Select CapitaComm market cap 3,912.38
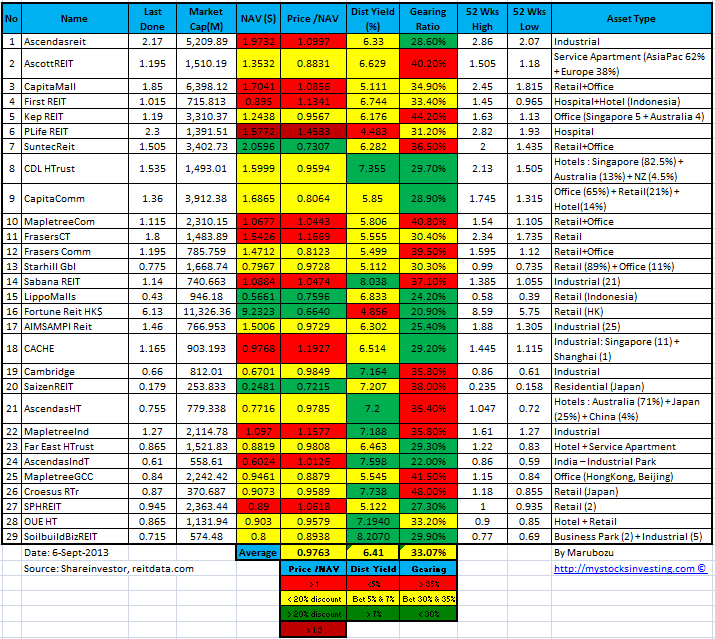Viewport: 715px width, 639px height. [x=206, y=199]
